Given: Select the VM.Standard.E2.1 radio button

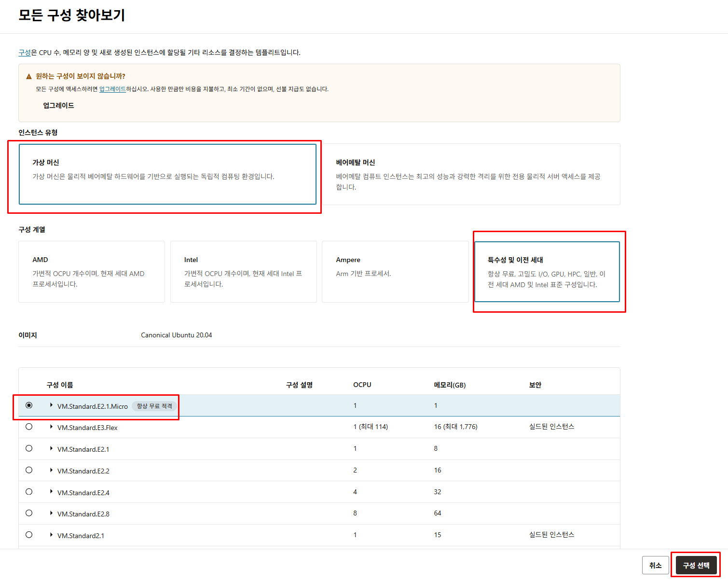Looking at the screenshot, I should 29,448.
